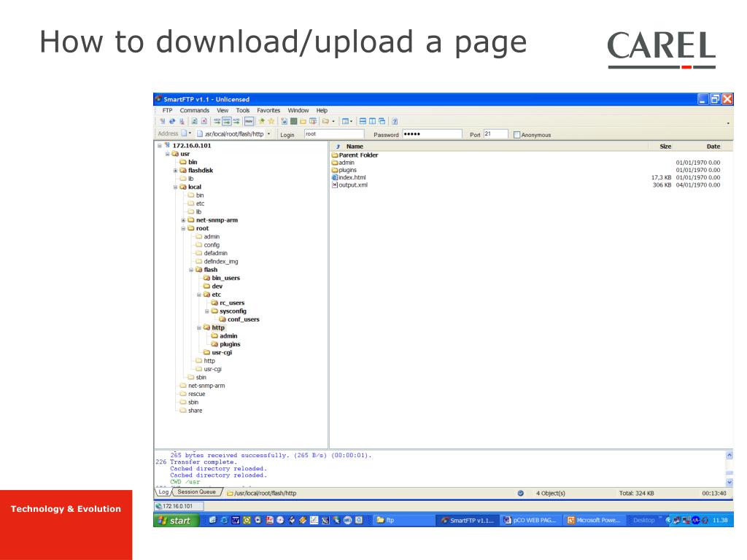Switch to SmartFTP v1.1 taskbar button

point(468,520)
